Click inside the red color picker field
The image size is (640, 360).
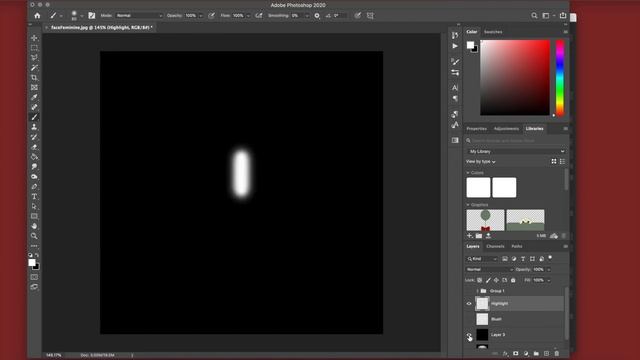[515, 78]
